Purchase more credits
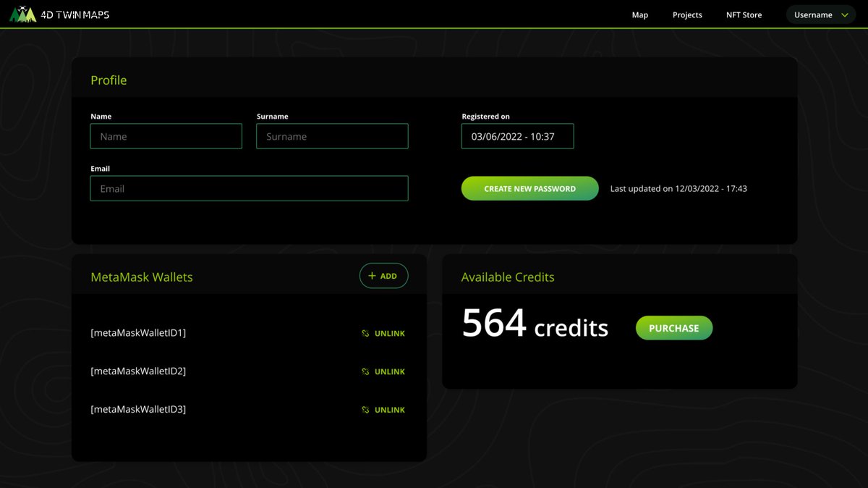The image size is (868, 488). pyautogui.click(x=674, y=328)
